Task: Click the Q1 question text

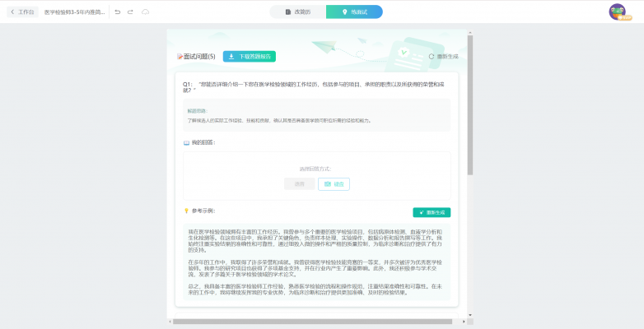Action: (314, 87)
